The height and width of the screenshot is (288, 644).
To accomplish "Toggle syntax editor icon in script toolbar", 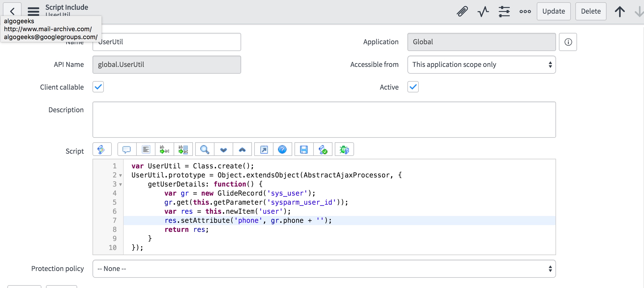I will [x=102, y=149].
